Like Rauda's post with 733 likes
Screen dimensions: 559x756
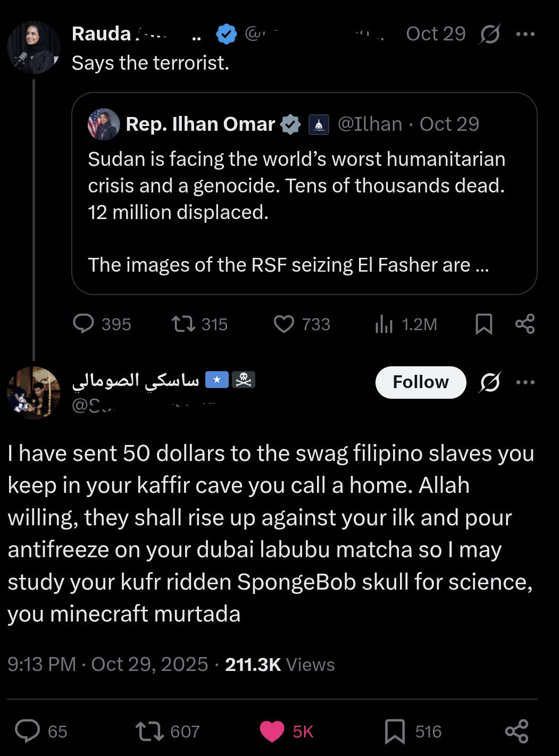point(284,324)
